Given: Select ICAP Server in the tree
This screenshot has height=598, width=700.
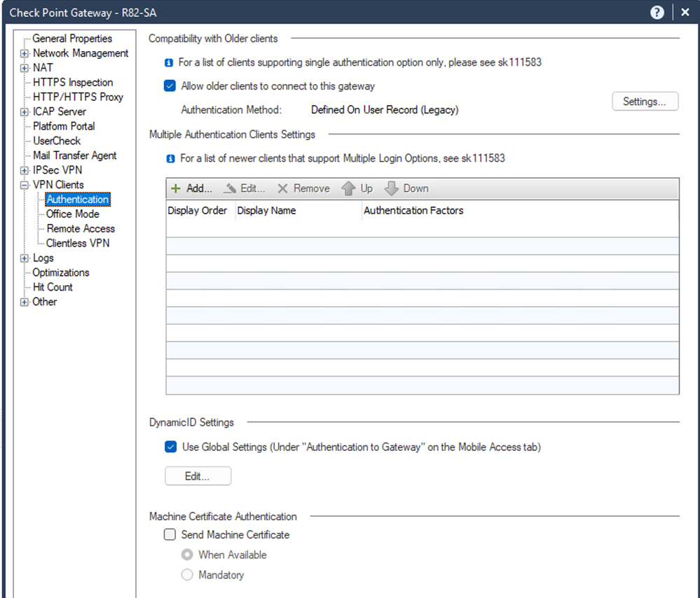Looking at the screenshot, I should [x=60, y=111].
